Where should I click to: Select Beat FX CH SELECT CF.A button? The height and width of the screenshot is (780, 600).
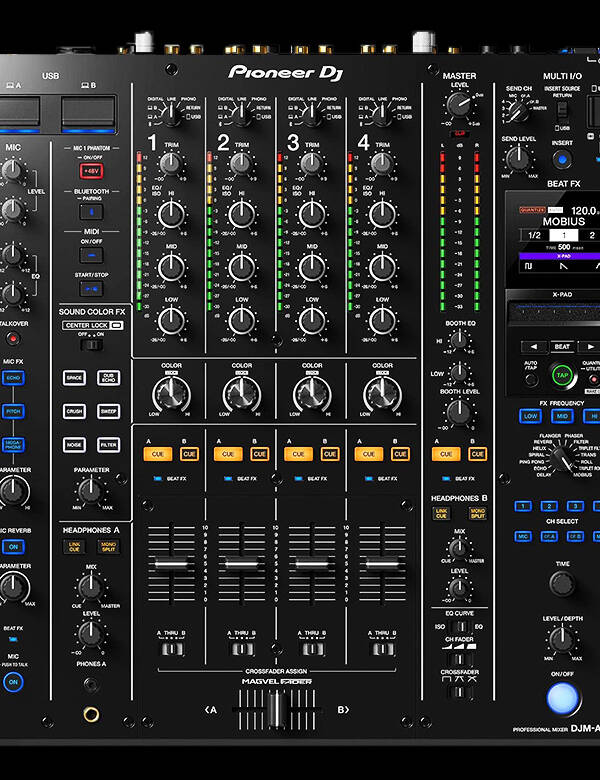pos(549,536)
